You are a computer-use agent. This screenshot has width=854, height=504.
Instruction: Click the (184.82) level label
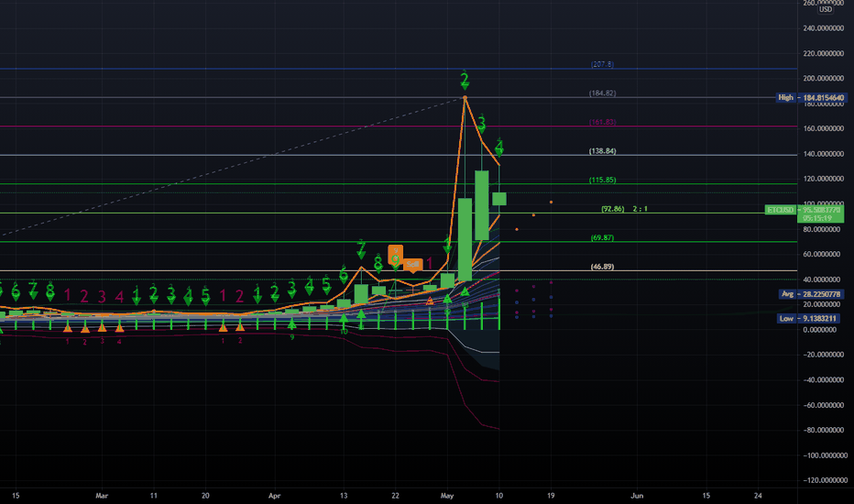click(x=602, y=93)
